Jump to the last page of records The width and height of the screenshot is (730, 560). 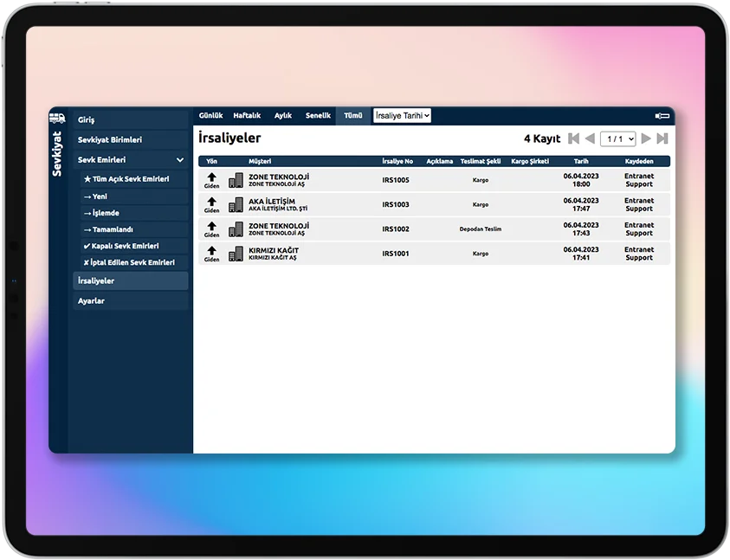662,138
